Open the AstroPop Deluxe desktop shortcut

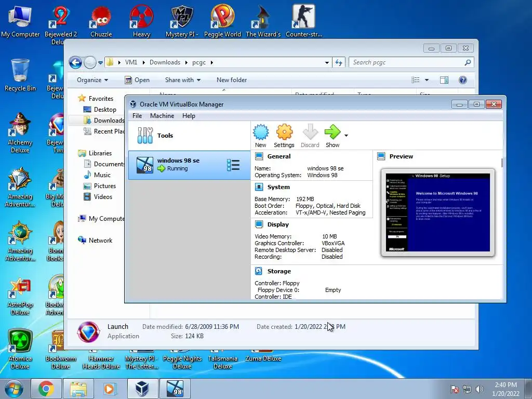pyautogui.click(x=20, y=296)
